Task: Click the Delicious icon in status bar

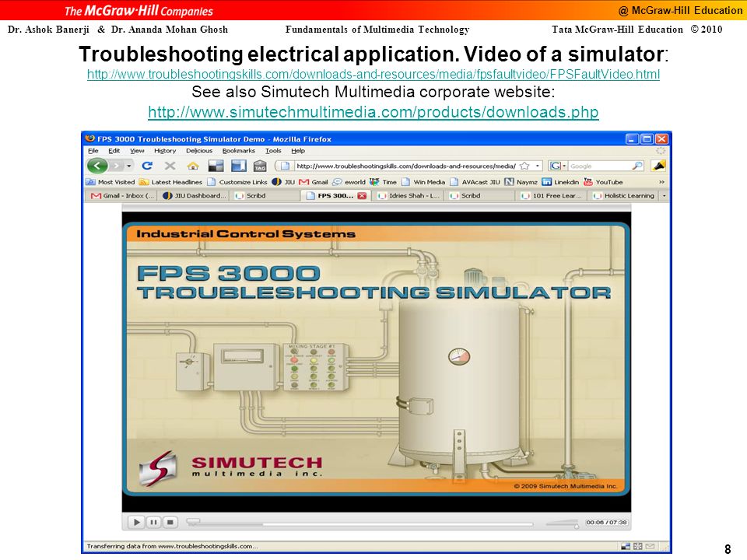Action: (626, 546)
